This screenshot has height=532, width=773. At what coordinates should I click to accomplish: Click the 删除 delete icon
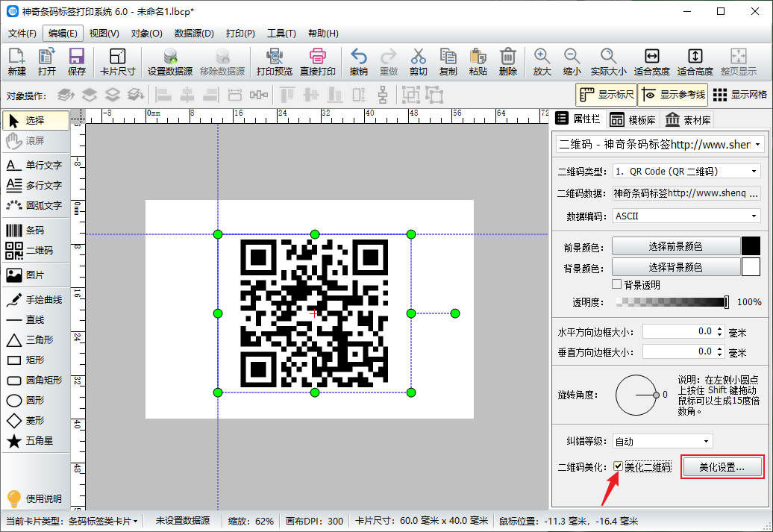pos(508,62)
